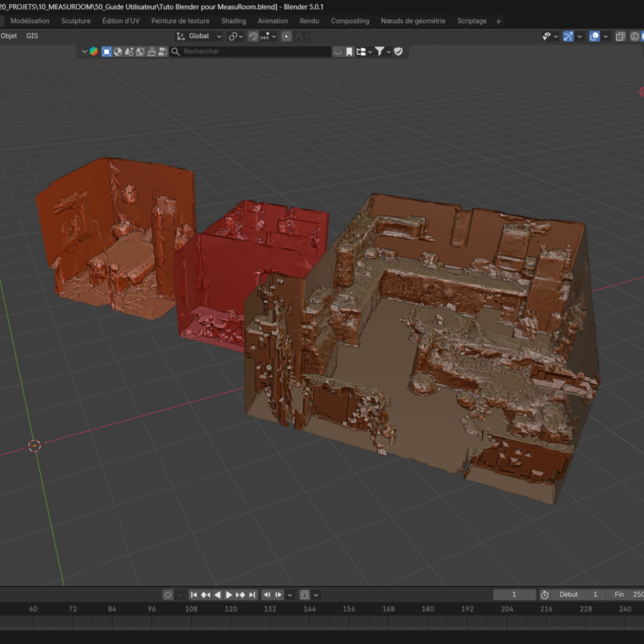Open the Shading workspace tab
The height and width of the screenshot is (644, 644).
pyautogui.click(x=233, y=21)
